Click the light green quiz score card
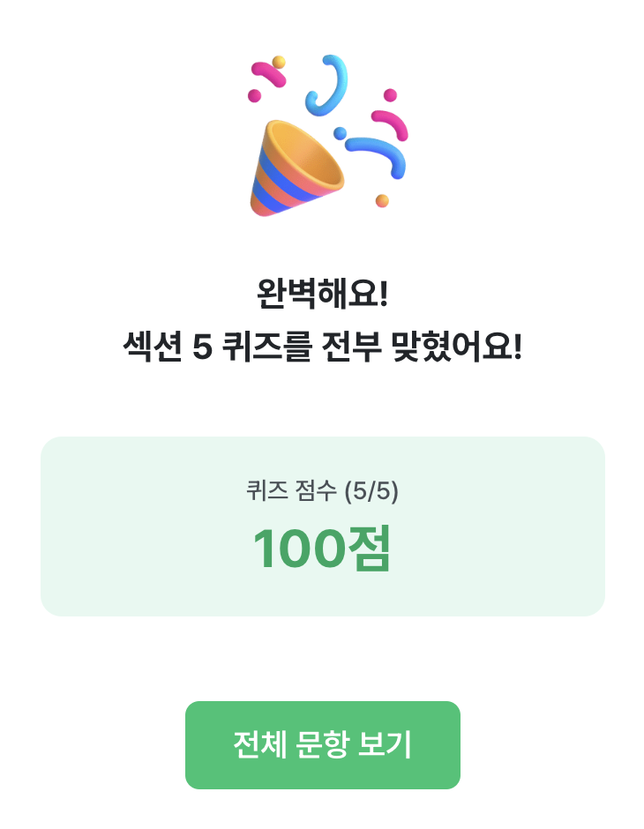 point(323,526)
